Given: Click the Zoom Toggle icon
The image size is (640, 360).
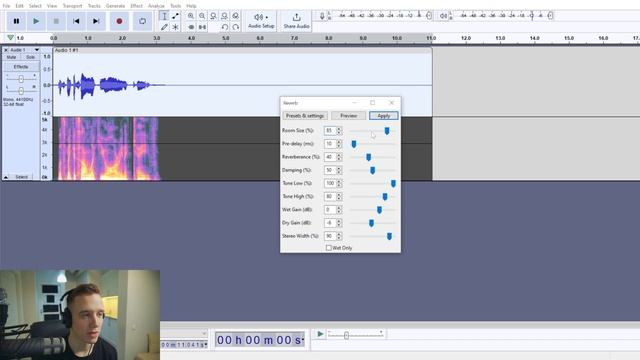Looking at the screenshot, I should [236, 16].
